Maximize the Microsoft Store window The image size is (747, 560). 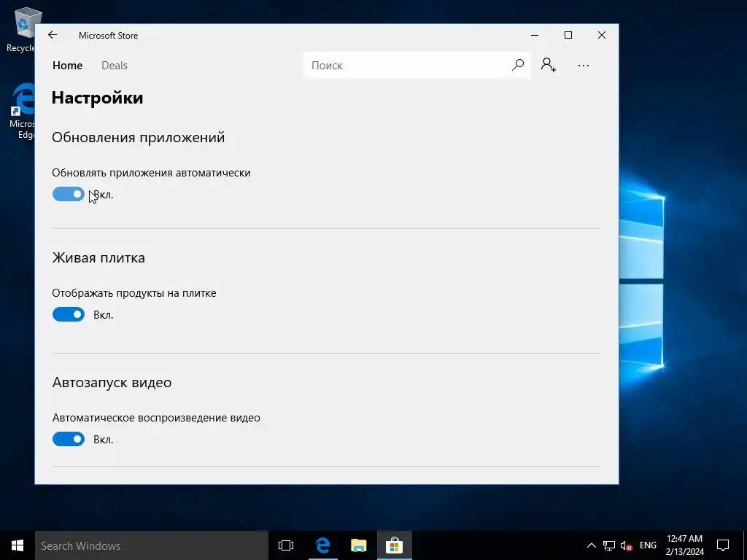(568, 35)
